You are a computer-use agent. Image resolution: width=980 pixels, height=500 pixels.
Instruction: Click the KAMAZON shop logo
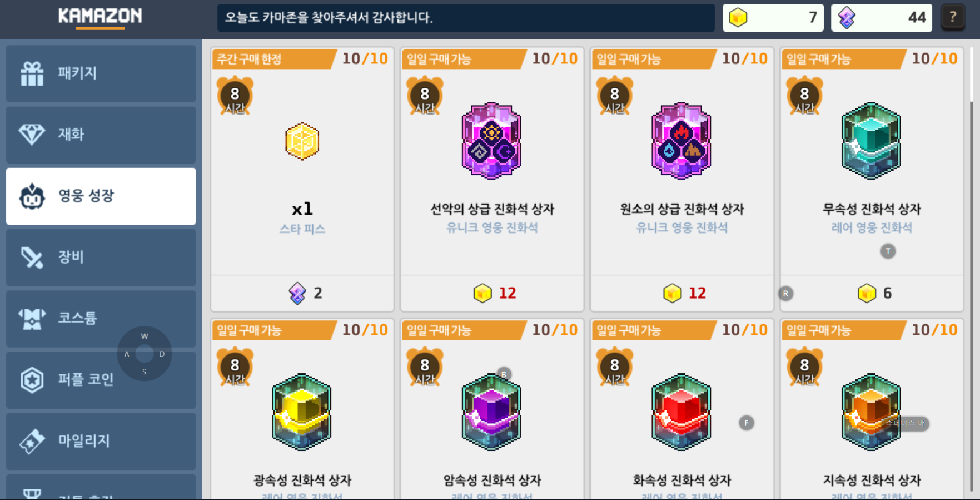(100, 17)
